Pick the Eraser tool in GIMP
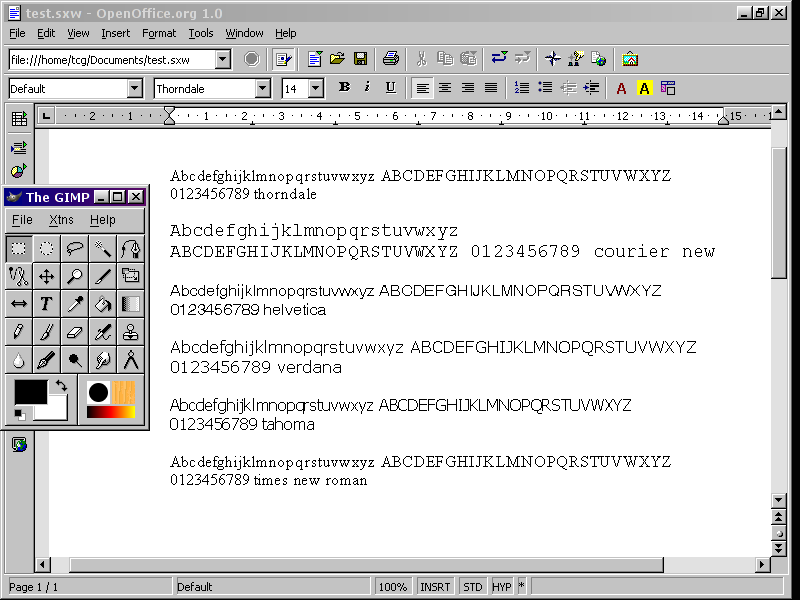This screenshot has width=800, height=600. [74, 333]
